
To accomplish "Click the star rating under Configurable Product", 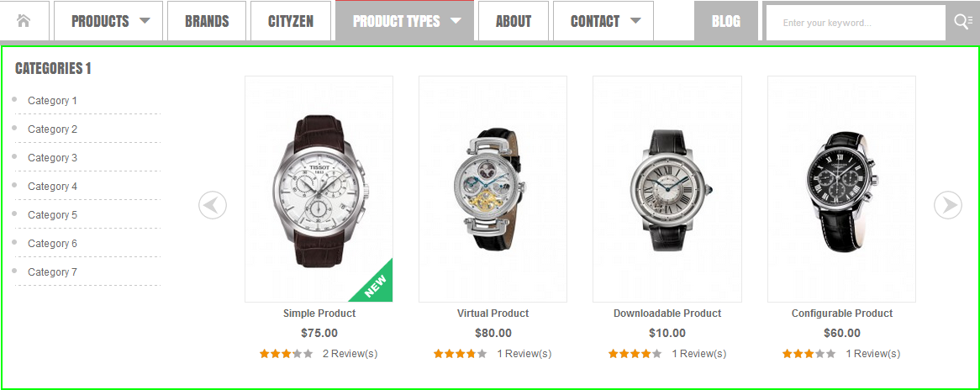I will 809,354.
